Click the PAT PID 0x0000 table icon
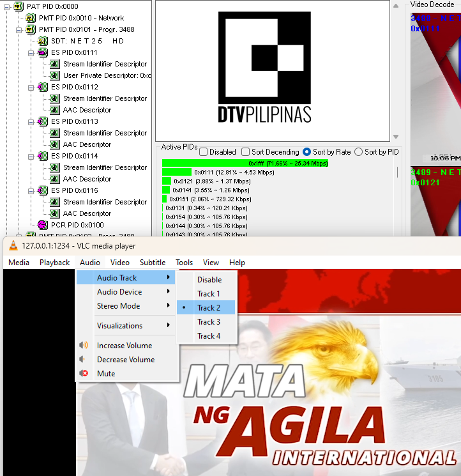Screen dimensions: 461x476 tap(19, 6)
